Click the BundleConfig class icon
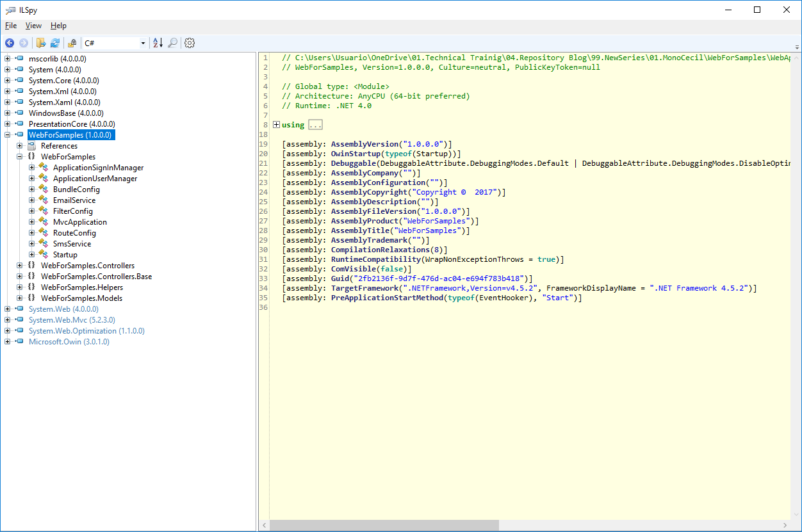The height and width of the screenshot is (532, 802). (x=44, y=189)
